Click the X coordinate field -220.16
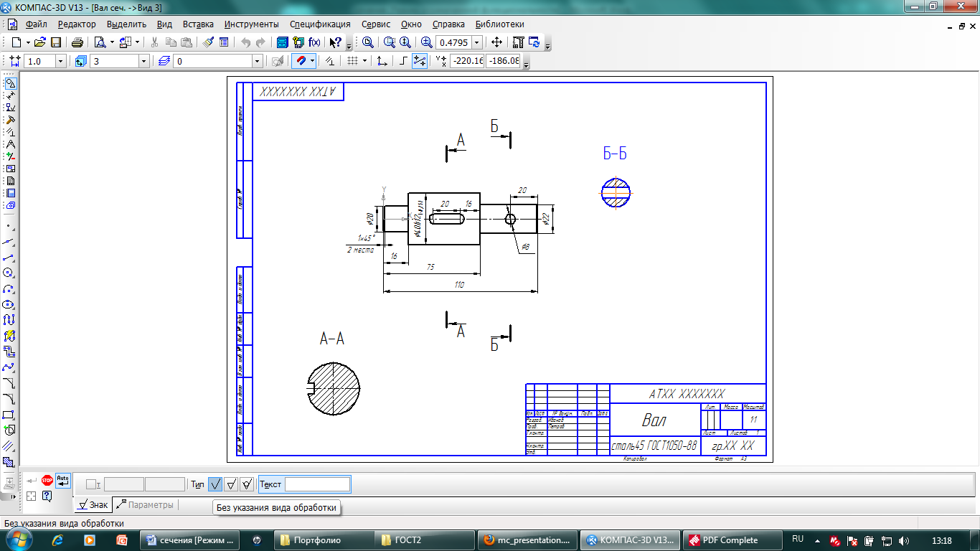This screenshot has width=980, height=551. pos(467,61)
